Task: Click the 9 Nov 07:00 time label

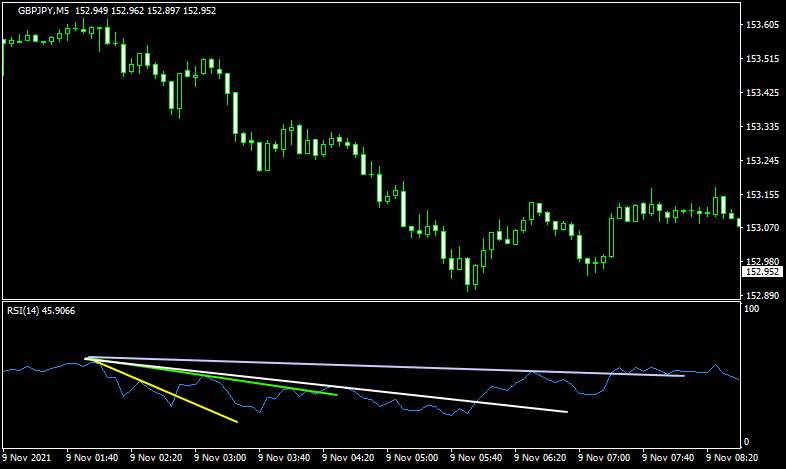Action: point(604,457)
